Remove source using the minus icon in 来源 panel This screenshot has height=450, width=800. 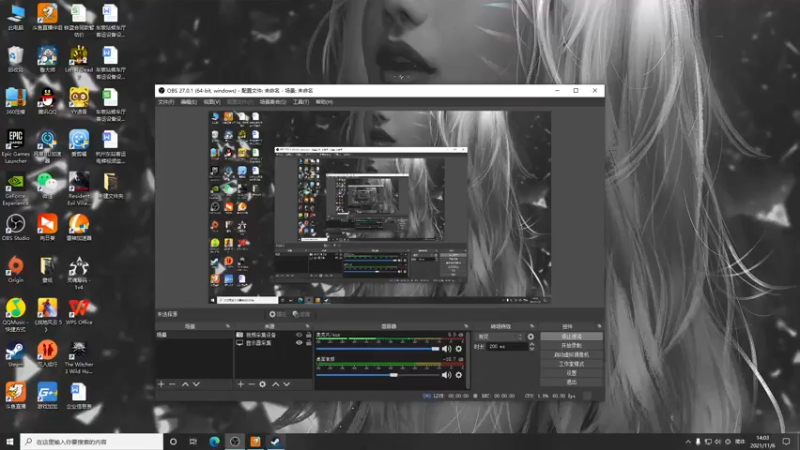point(252,384)
